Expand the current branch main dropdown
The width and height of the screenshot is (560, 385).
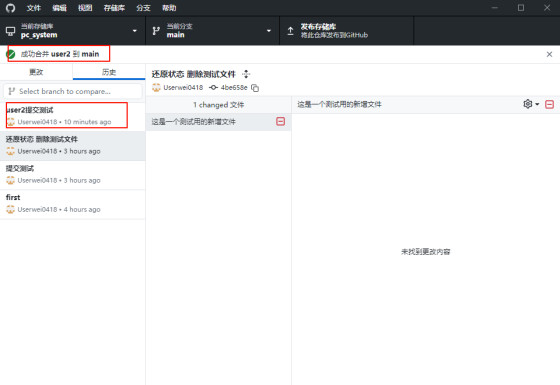tap(212, 31)
